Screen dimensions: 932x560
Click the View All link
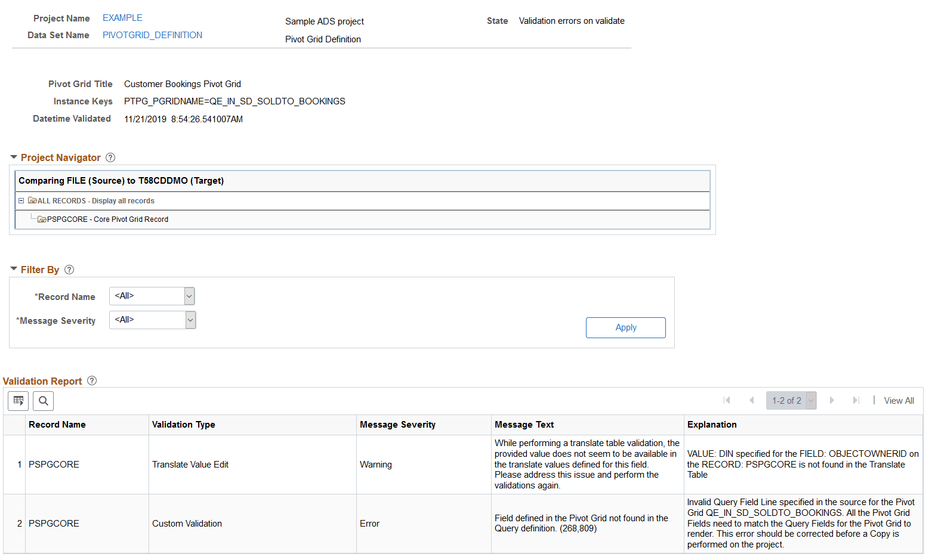pos(898,400)
